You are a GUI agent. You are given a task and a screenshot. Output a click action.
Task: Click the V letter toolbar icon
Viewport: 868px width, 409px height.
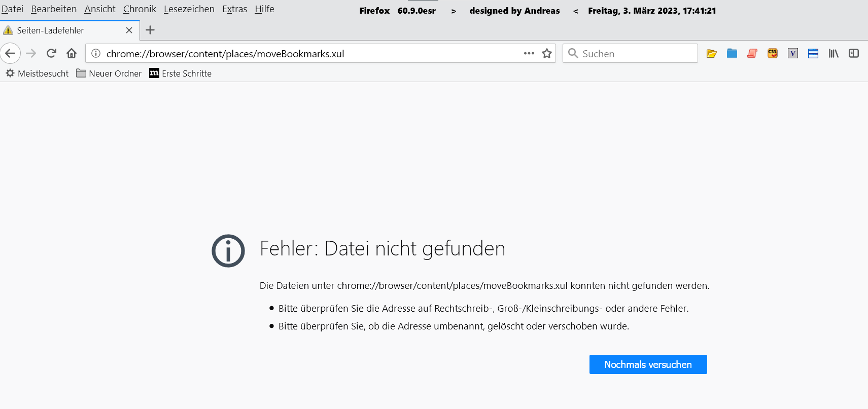792,53
